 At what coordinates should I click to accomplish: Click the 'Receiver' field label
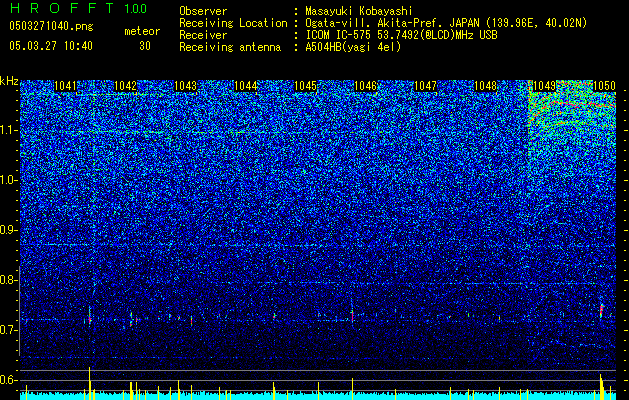[x=203, y=35]
